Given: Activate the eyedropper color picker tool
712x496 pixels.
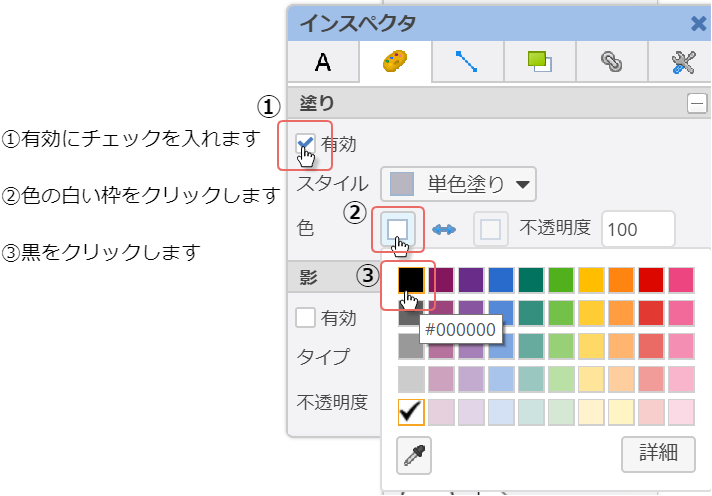Looking at the screenshot, I should (414, 456).
